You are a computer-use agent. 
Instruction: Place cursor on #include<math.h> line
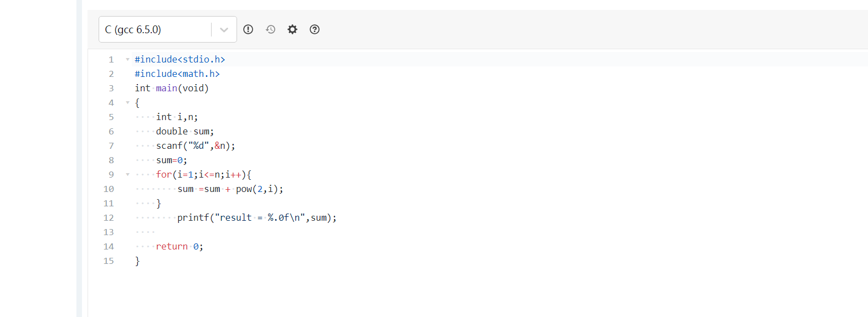[177, 74]
